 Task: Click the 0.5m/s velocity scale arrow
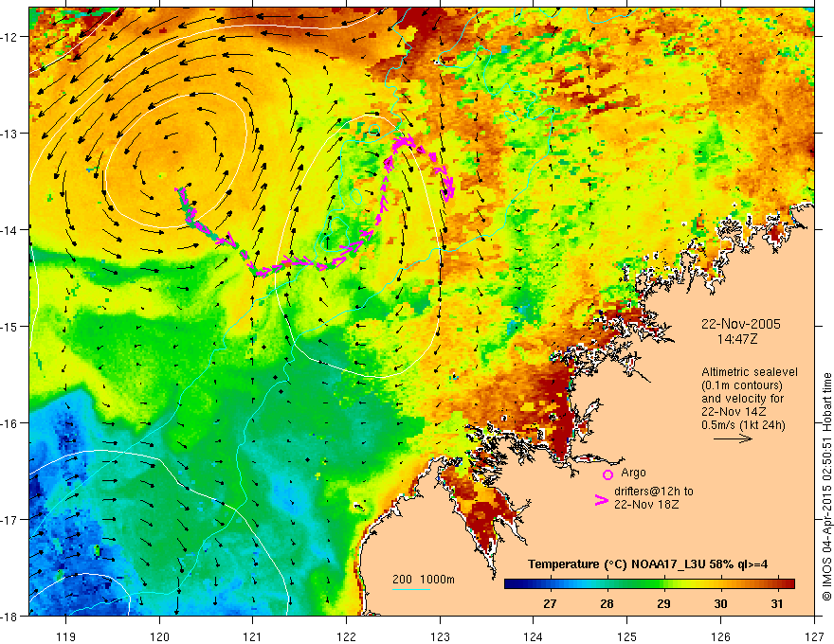733,438
